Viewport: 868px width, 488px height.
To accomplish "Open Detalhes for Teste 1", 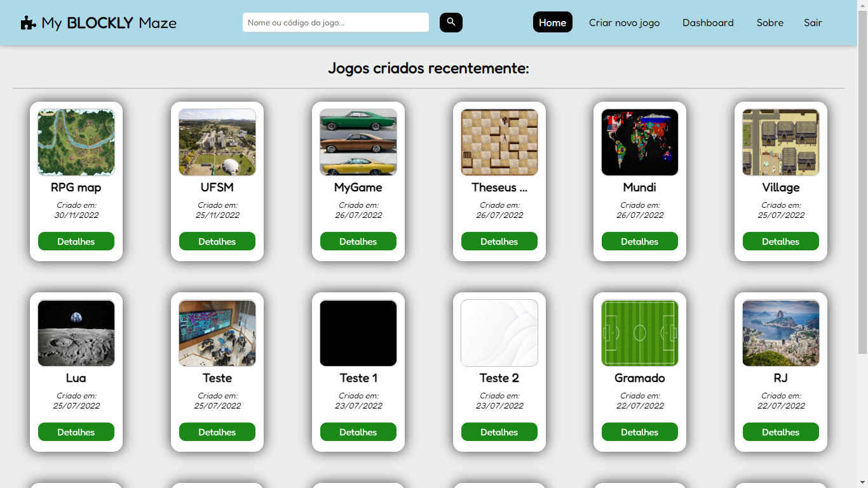I will click(358, 432).
